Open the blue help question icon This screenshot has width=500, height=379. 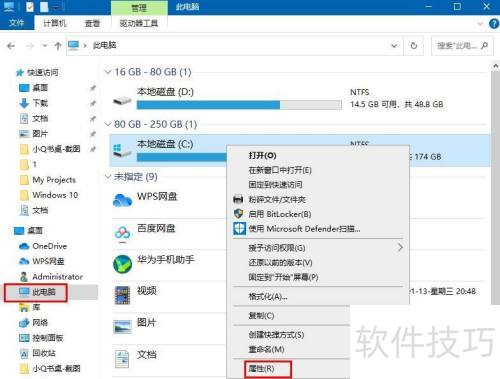[494, 24]
